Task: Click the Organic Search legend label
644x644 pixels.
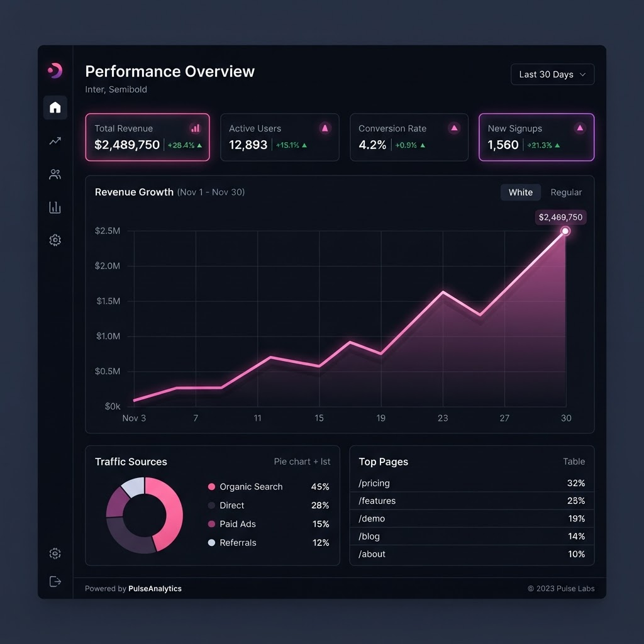Action: (251, 487)
